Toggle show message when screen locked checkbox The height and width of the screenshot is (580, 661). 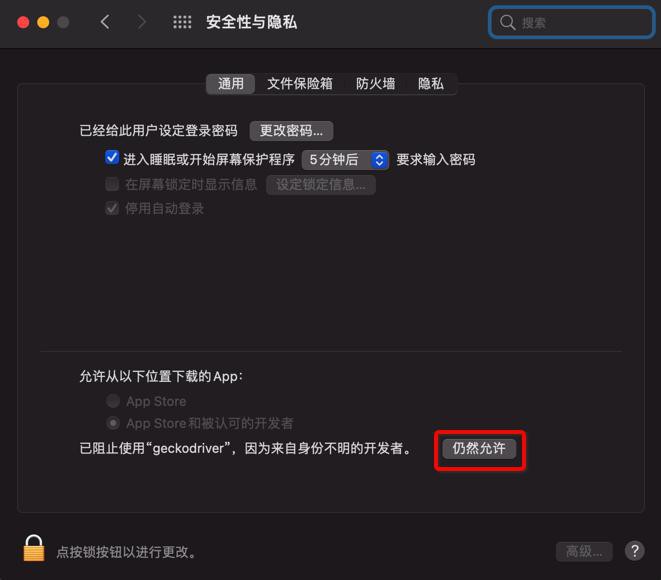(112, 184)
